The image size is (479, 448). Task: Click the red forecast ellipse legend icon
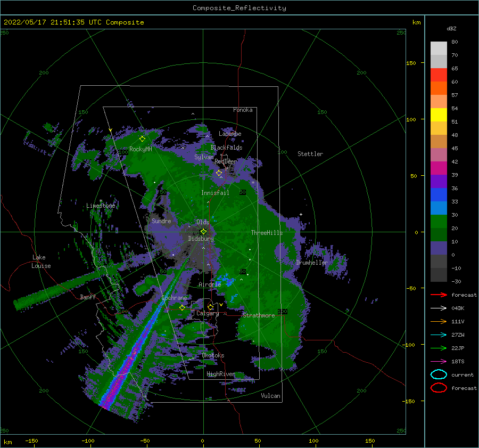point(439,388)
